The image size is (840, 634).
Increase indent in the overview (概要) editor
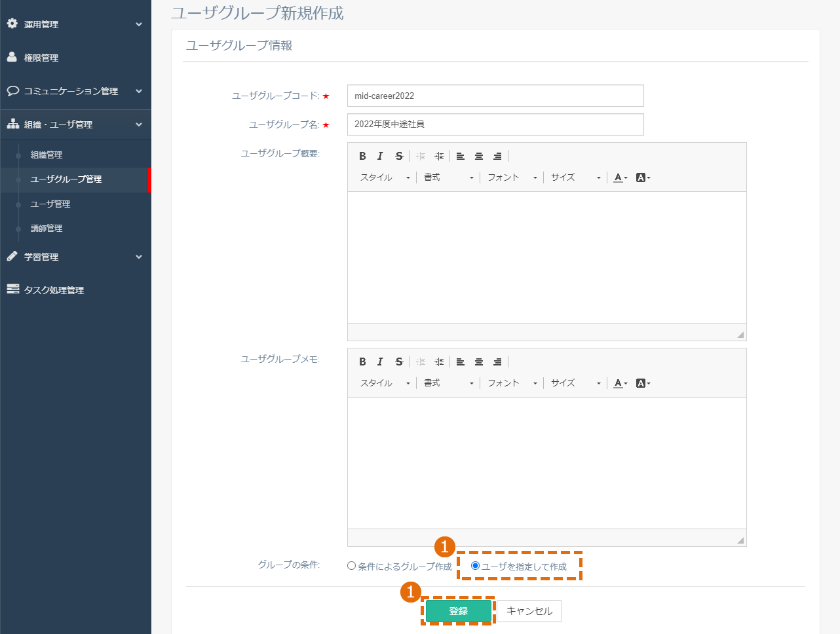click(439, 156)
